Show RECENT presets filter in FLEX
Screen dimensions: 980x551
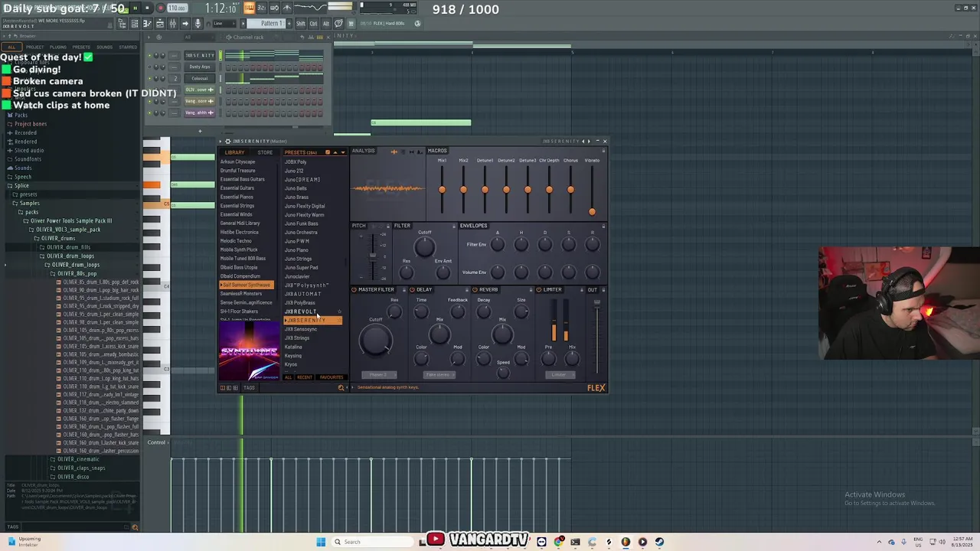point(305,377)
